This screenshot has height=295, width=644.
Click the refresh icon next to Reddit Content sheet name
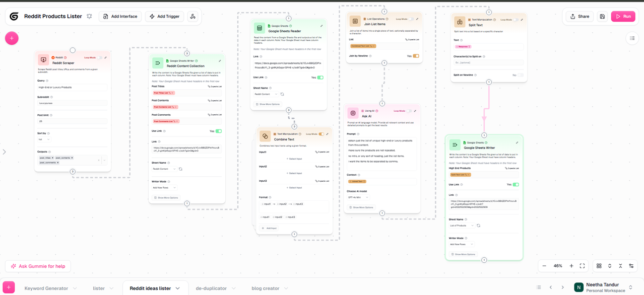(281, 94)
